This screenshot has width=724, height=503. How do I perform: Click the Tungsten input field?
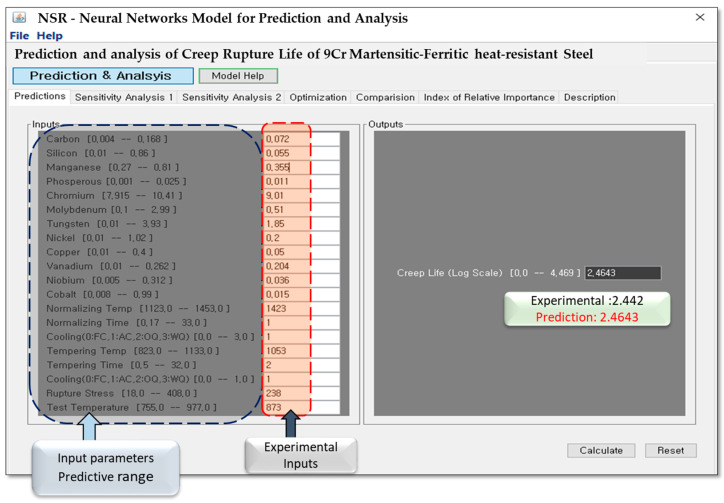pos(302,224)
